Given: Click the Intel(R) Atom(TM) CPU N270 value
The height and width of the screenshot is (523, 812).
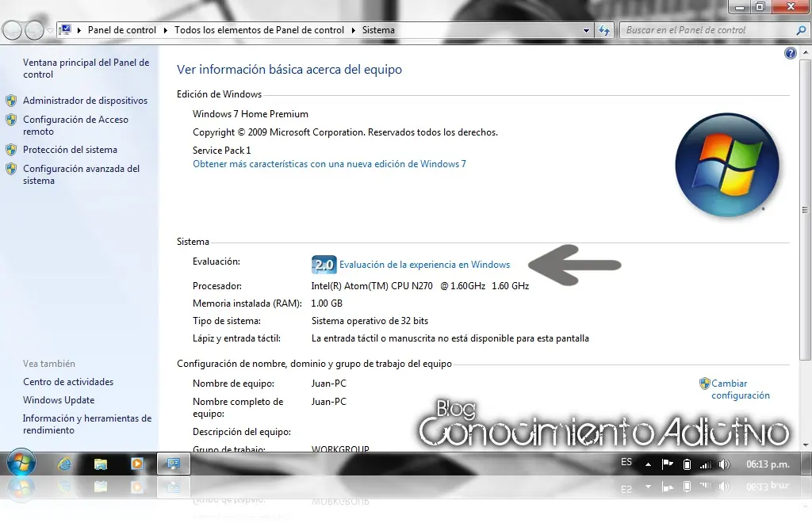Looking at the screenshot, I should (x=420, y=285).
